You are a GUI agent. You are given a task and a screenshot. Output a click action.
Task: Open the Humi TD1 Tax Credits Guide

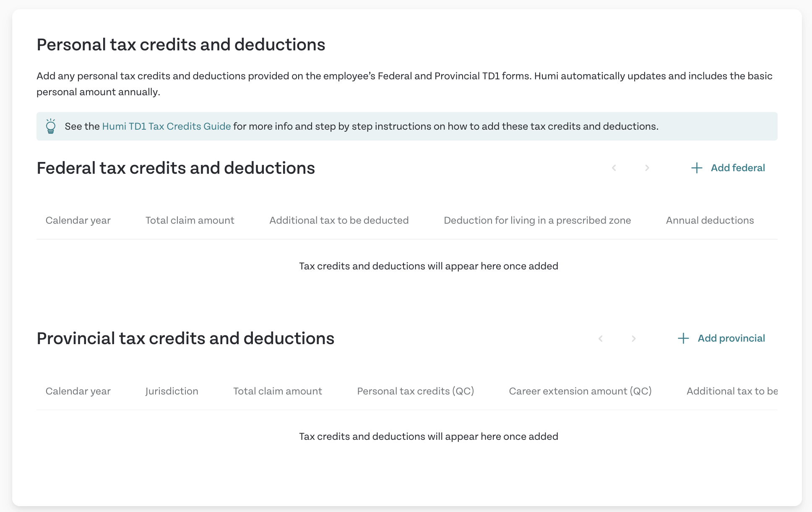tap(167, 126)
